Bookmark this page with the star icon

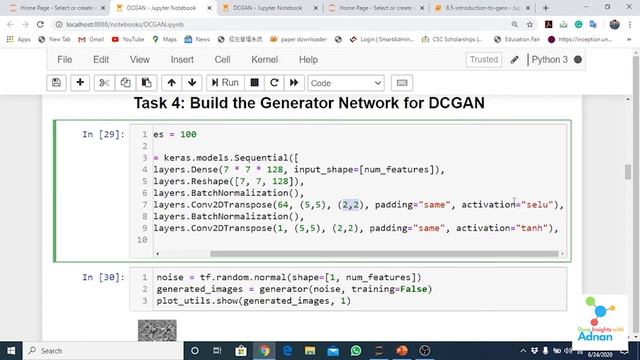pyautogui.click(x=530, y=24)
